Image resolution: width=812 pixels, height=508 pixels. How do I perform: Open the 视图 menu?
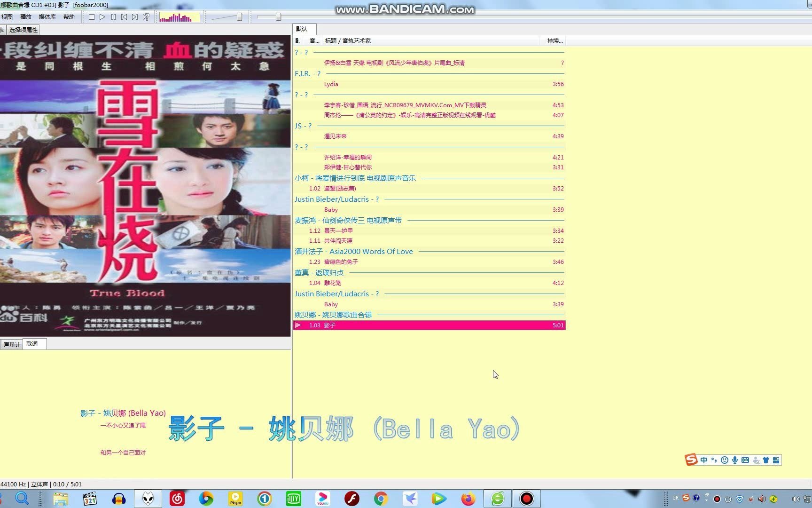(7, 17)
